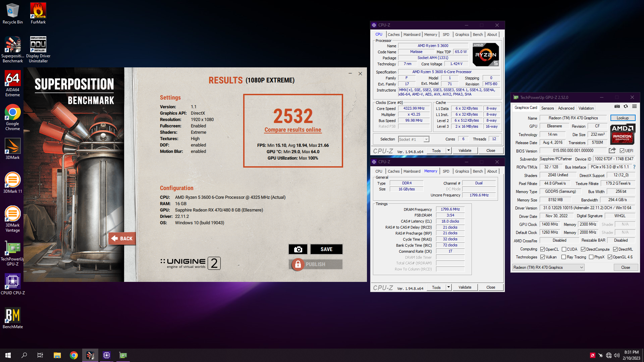
Task: Click Validate in upper CPU-Z window
Action: click(465, 150)
